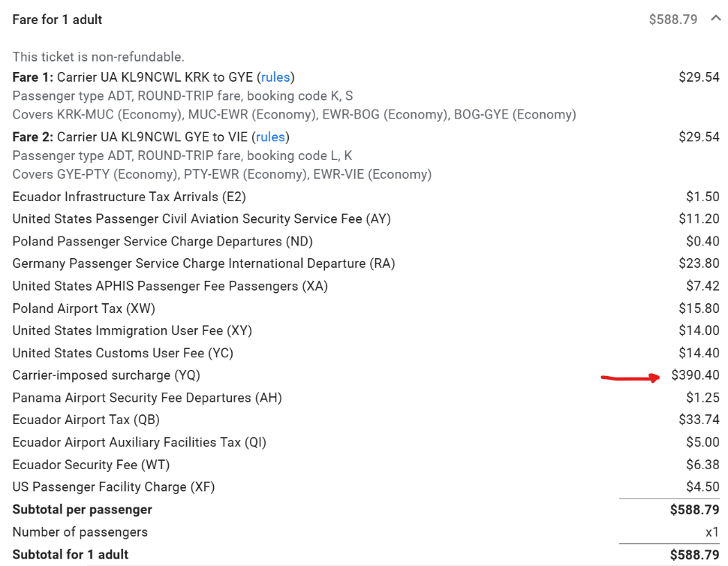Open rules link for Fare 1
The width and height of the screenshot is (728, 566).
(x=275, y=77)
